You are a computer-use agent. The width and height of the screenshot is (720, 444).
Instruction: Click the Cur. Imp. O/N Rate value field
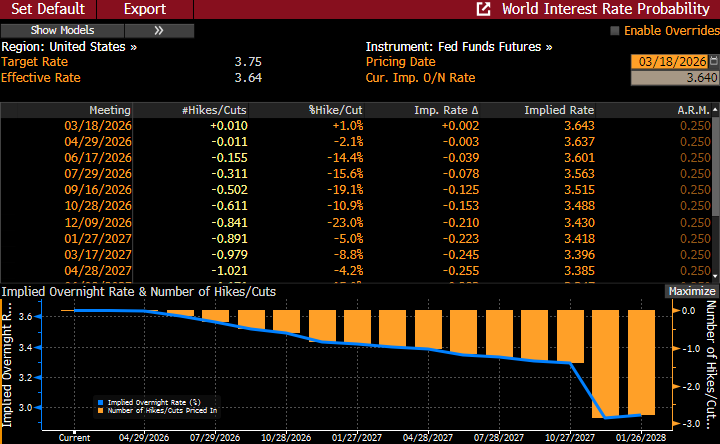tap(674, 78)
